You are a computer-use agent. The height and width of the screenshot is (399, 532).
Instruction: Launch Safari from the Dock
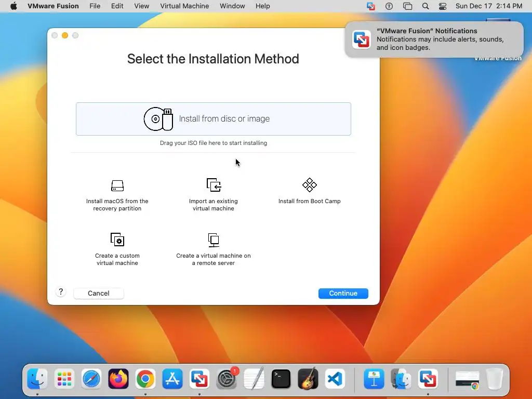pyautogui.click(x=91, y=379)
